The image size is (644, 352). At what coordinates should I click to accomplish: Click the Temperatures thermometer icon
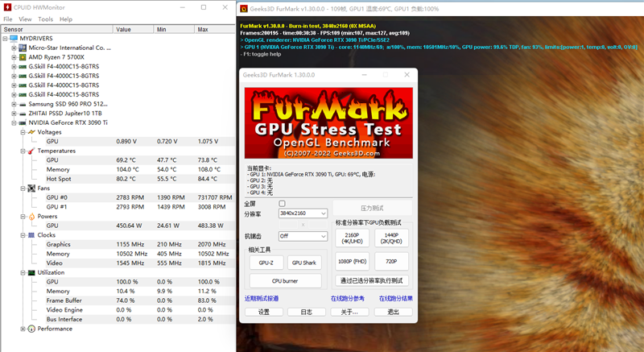click(x=31, y=151)
